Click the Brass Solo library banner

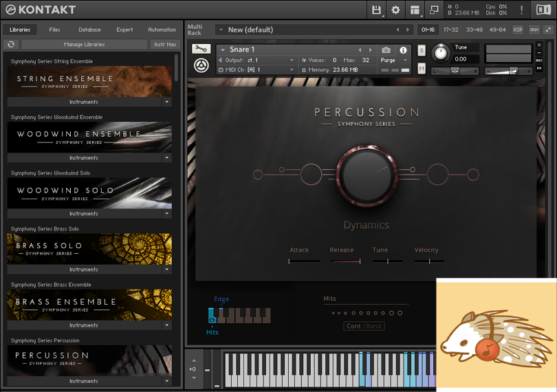click(x=89, y=249)
